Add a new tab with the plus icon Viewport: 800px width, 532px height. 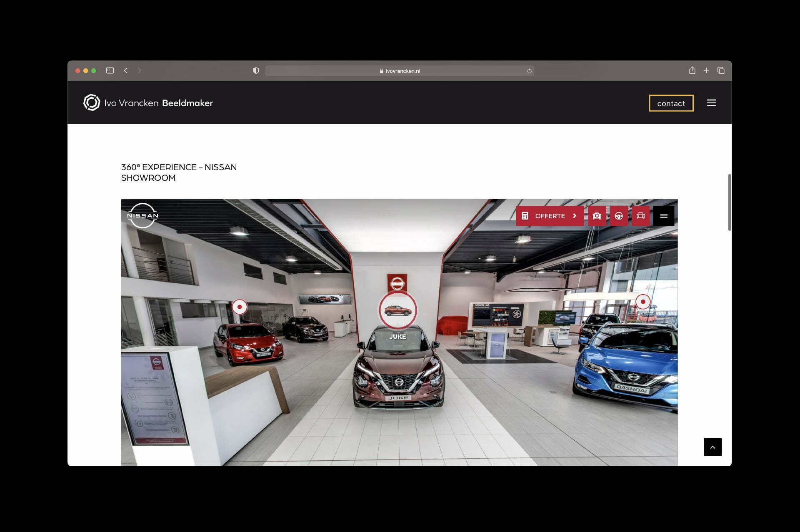(706, 70)
